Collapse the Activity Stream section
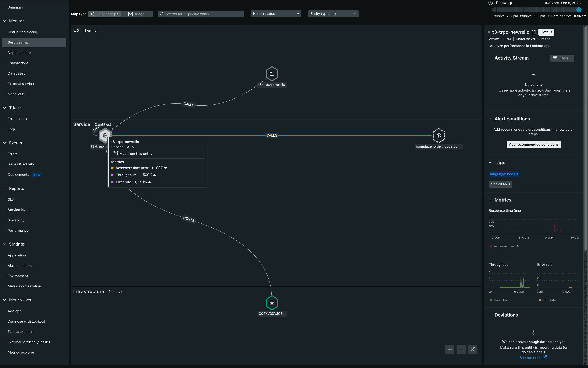This screenshot has height=368, width=588. [x=490, y=58]
